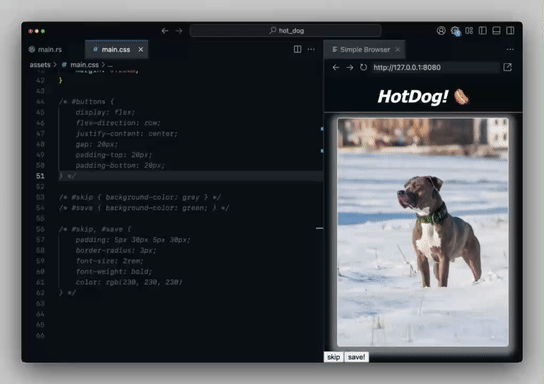Click the main.css breadcrumb
Viewport: 544px width, 384px height.
(x=84, y=65)
